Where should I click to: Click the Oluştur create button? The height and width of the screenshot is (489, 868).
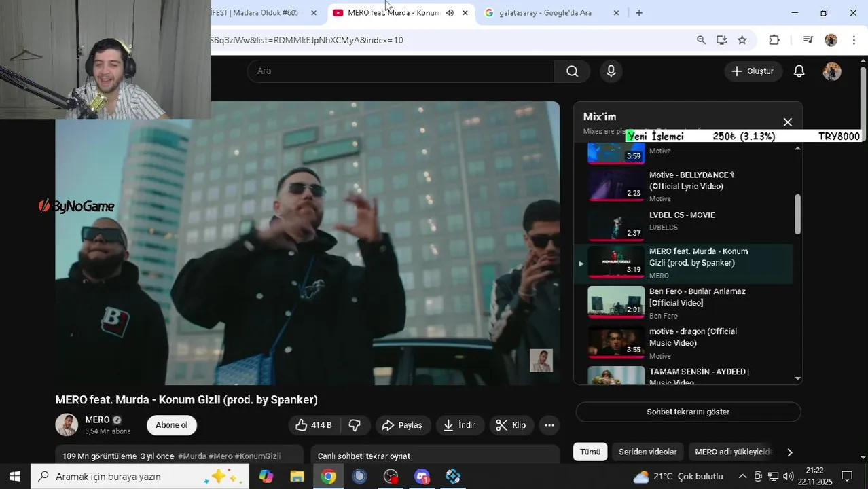(x=753, y=71)
